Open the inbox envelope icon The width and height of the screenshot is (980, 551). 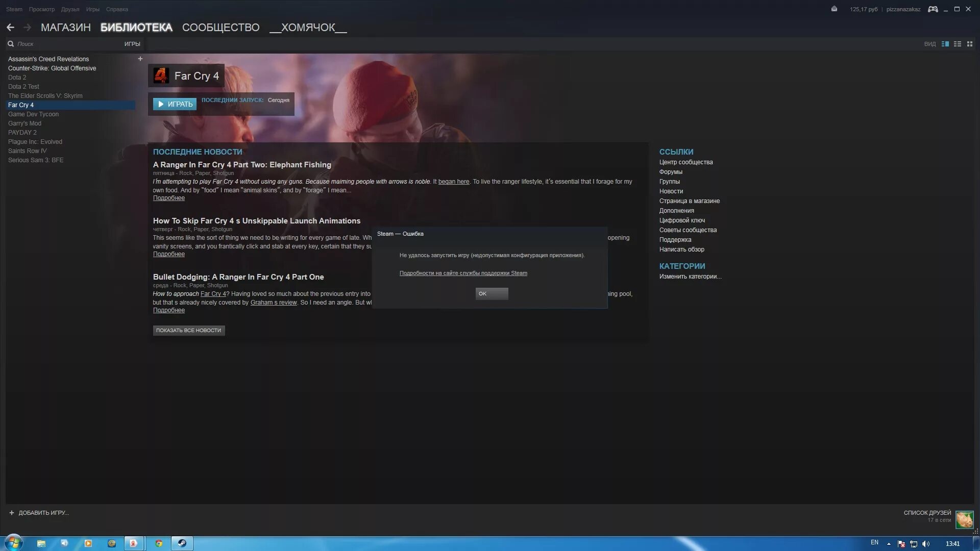(834, 9)
